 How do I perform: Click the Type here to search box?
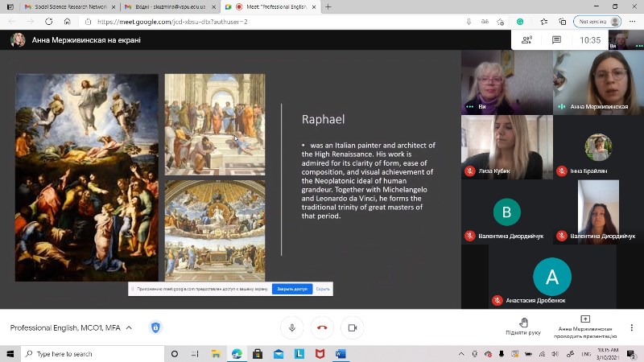pyautogui.click(x=93, y=354)
